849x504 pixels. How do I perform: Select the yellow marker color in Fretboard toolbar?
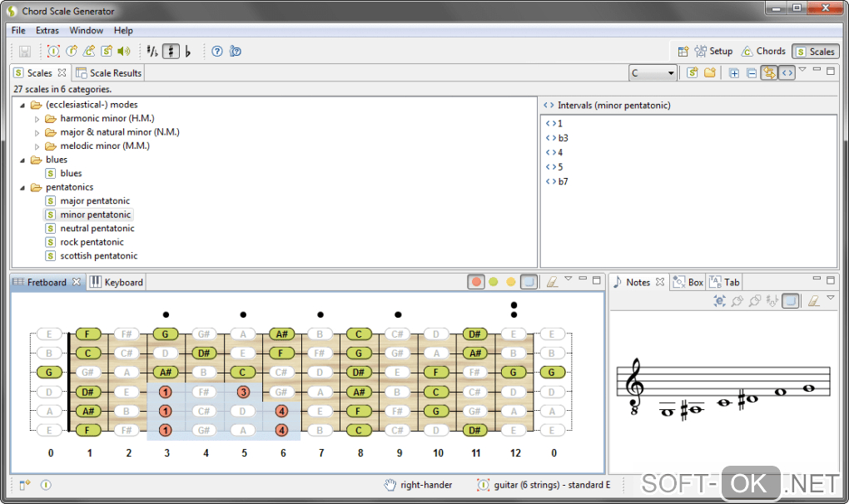point(510,282)
